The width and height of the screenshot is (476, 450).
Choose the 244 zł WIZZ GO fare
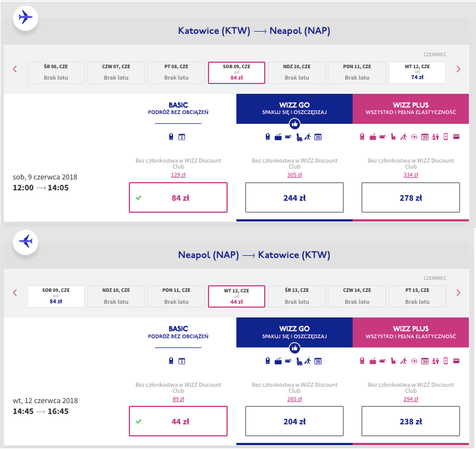coord(294,197)
